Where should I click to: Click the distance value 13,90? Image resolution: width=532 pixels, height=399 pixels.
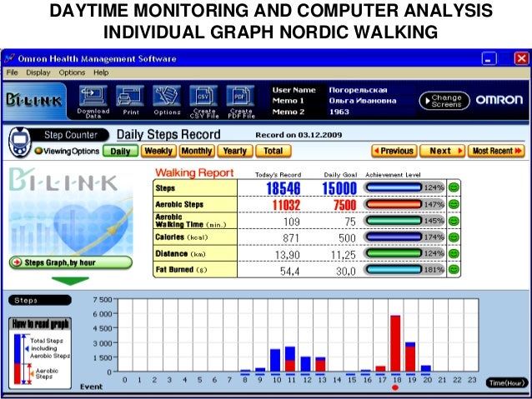click(288, 255)
